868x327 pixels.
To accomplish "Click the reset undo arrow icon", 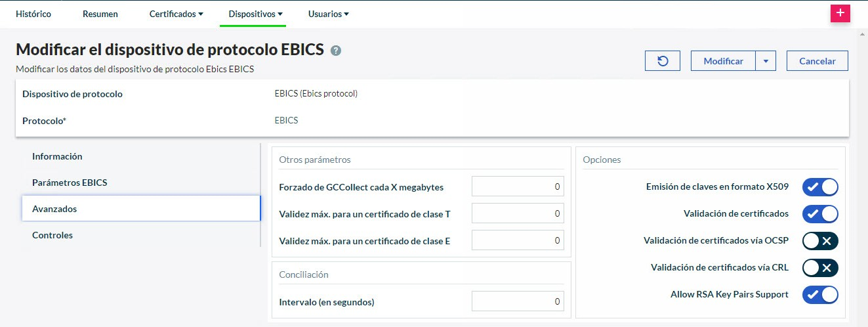I will click(x=663, y=61).
